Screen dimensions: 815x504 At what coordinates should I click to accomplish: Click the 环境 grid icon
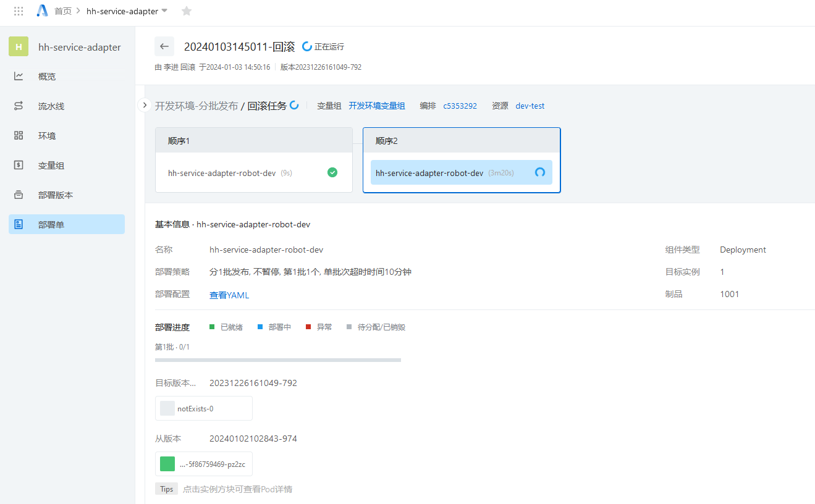click(19, 136)
